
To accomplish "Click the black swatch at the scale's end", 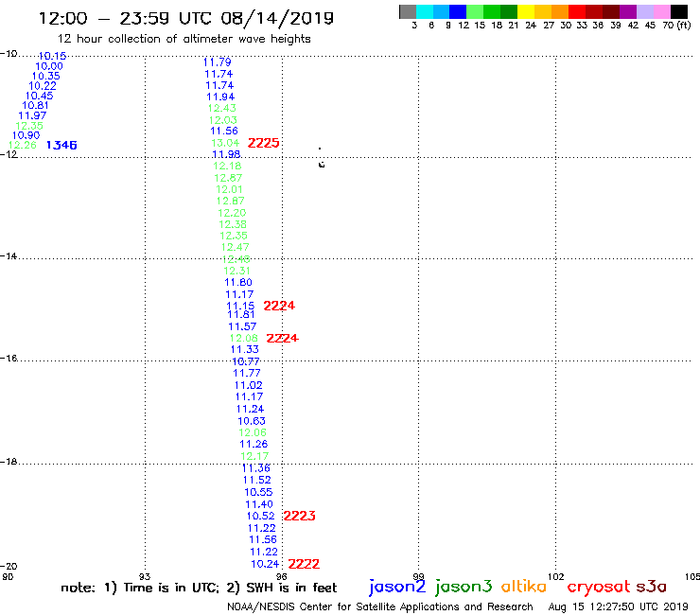I will [679, 11].
